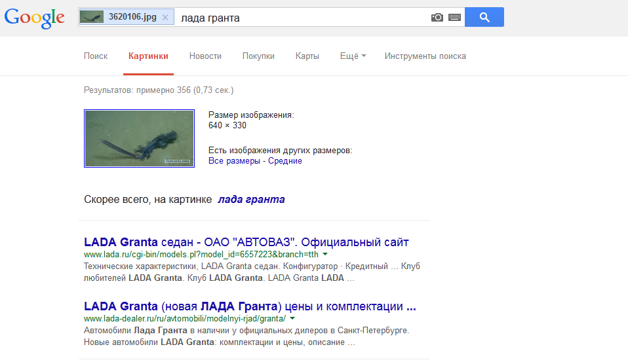This screenshot has width=628, height=364.
Task: Open LADA Granta цены и комплектации result
Action: coord(250,306)
